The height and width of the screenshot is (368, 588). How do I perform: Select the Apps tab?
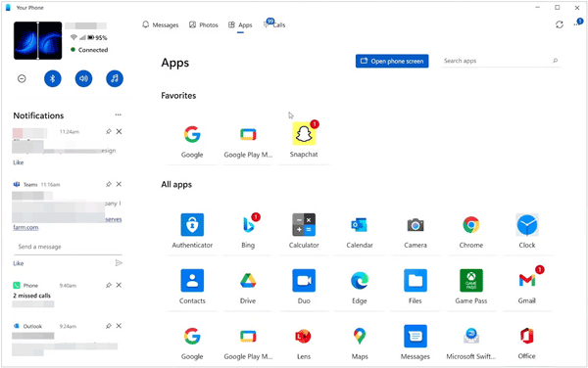240,25
